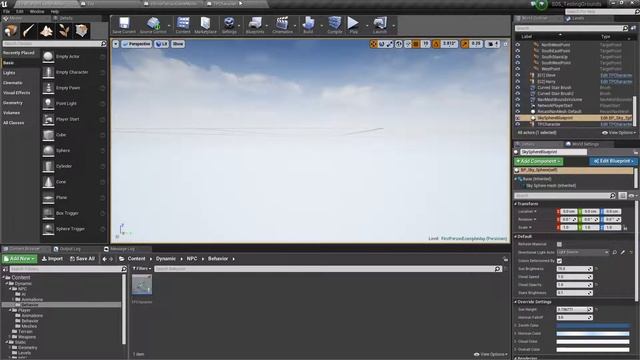Click the magnifier browse icon for Directional Light
This screenshot has width=640, height=360.
(615, 253)
